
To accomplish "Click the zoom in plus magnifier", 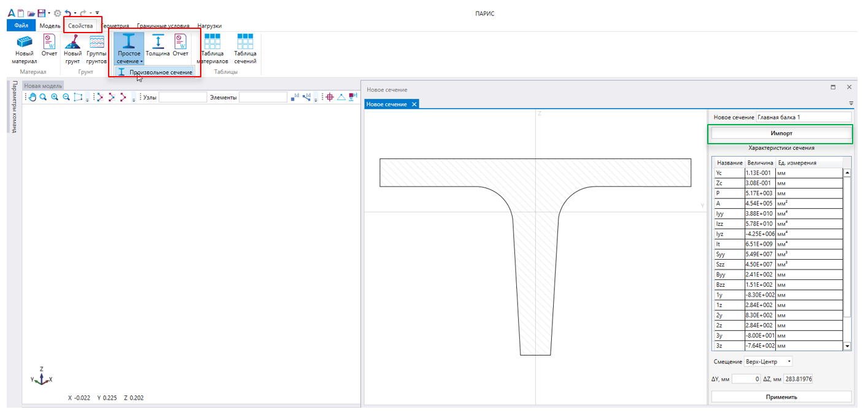I will pos(55,97).
